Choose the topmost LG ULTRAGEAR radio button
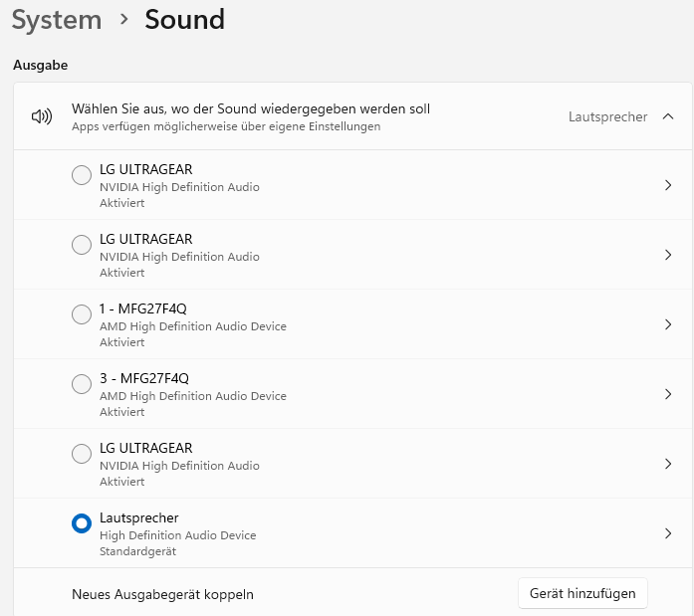694x616 pixels. tap(82, 175)
